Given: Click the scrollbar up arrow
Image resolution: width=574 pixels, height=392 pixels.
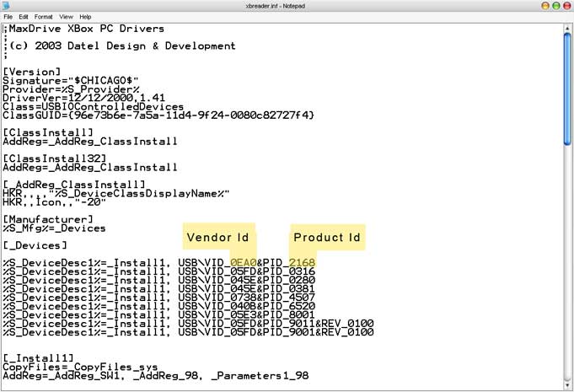Looking at the screenshot, I should click(567, 28).
